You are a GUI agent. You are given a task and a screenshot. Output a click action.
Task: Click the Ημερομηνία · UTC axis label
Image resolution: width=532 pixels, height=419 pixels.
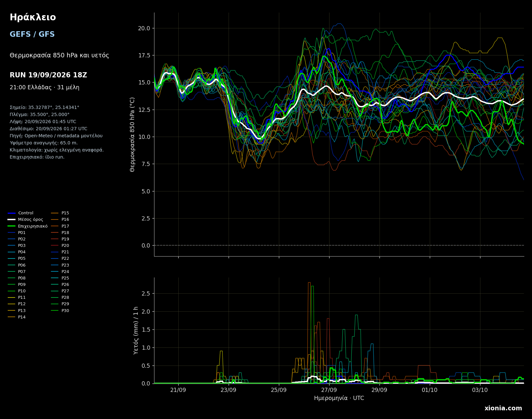point(339,398)
